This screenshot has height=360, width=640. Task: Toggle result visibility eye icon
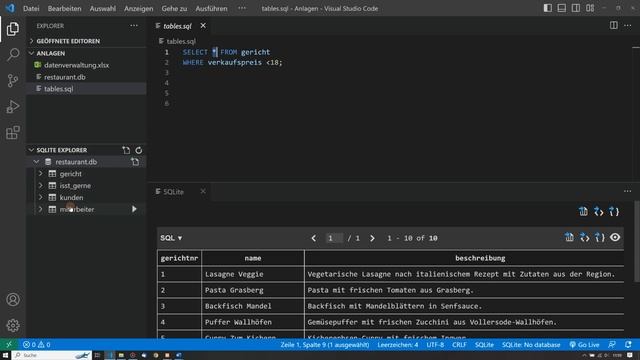point(615,238)
